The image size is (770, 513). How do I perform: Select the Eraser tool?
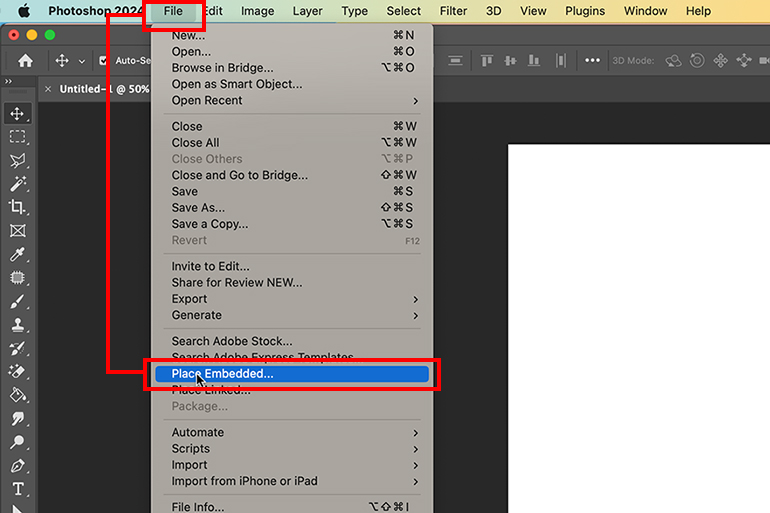pyautogui.click(x=18, y=372)
